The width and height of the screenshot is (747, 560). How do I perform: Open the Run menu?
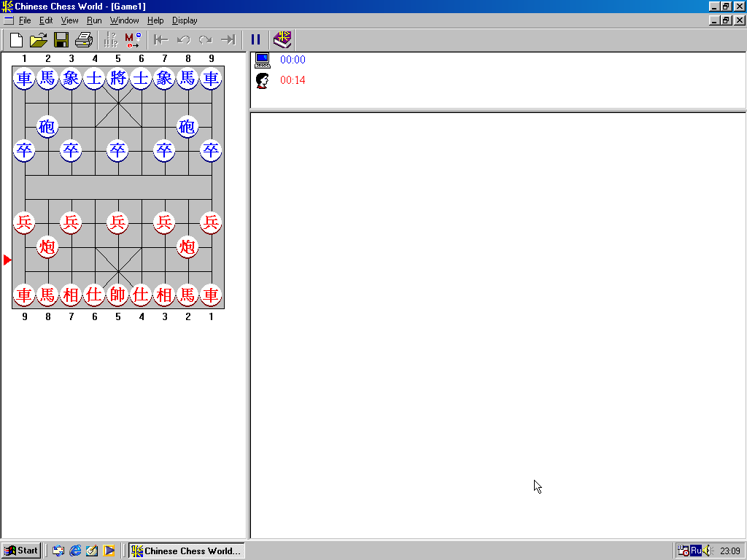[94, 20]
